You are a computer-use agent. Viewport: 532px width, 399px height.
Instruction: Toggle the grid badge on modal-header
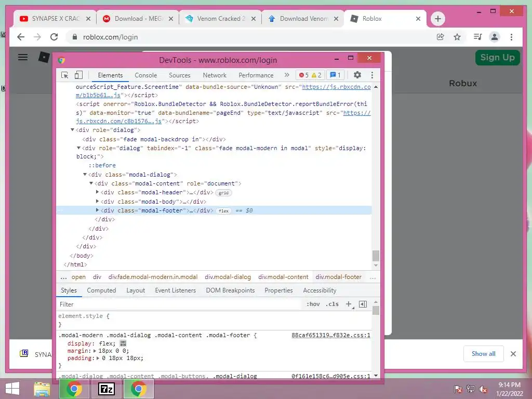(x=223, y=193)
